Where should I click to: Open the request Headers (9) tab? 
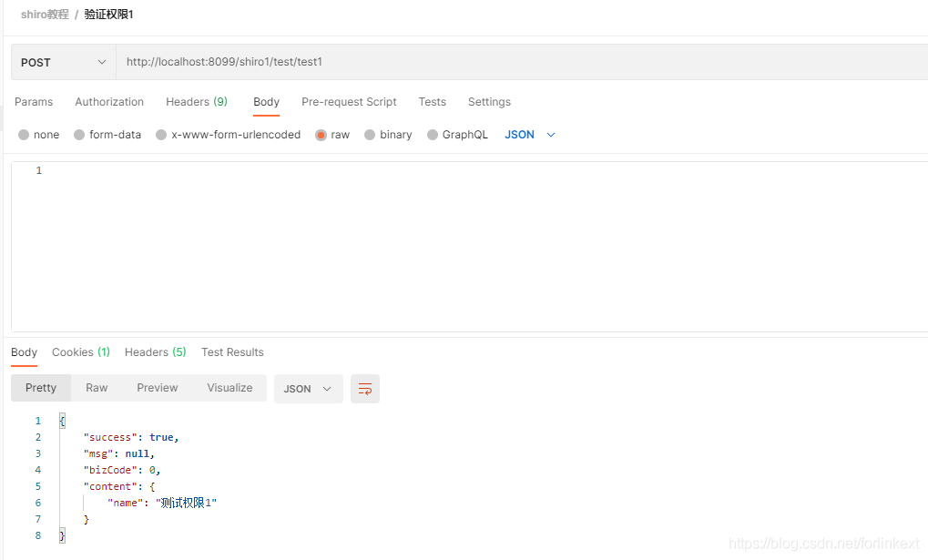(197, 102)
